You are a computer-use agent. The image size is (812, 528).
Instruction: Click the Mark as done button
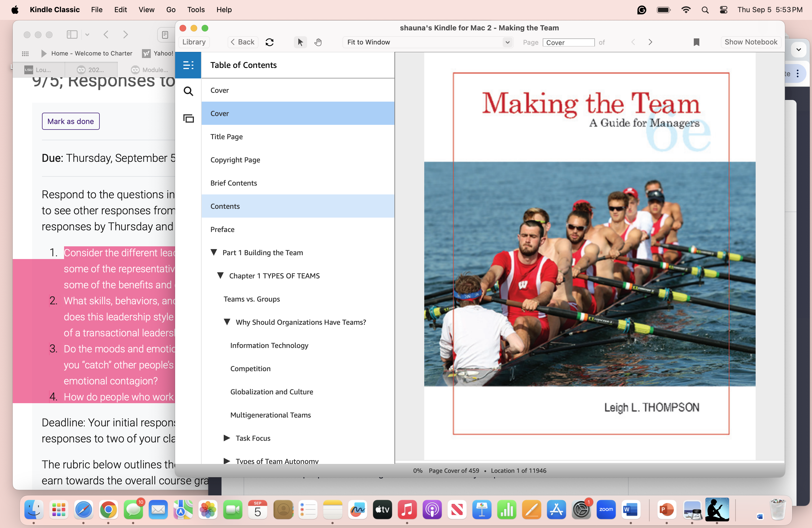pyautogui.click(x=70, y=121)
